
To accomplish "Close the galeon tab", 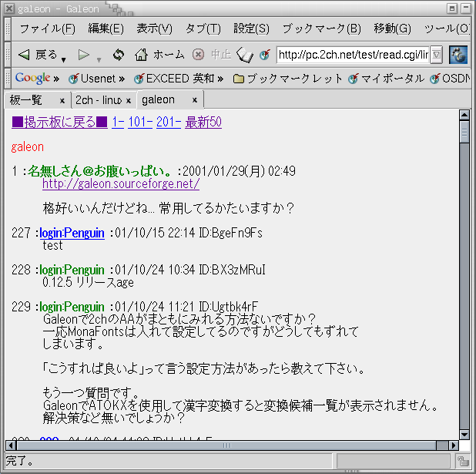I will tap(195, 100).
